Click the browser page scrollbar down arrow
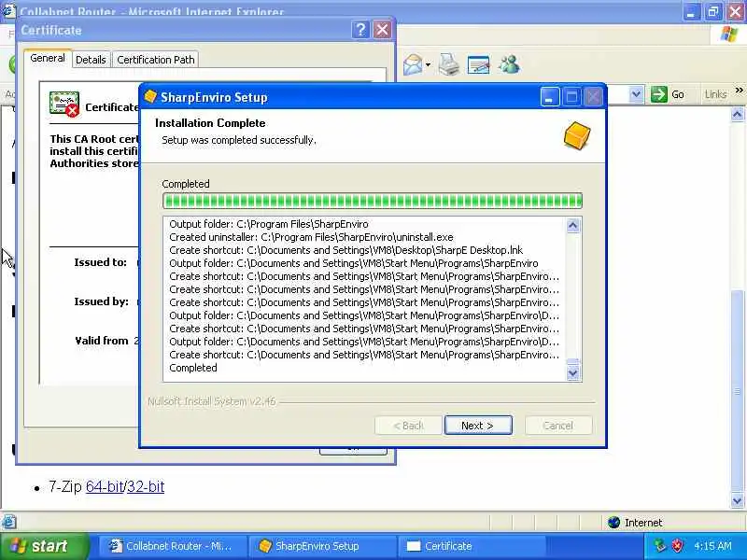This screenshot has height=560, width=747. tap(737, 500)
